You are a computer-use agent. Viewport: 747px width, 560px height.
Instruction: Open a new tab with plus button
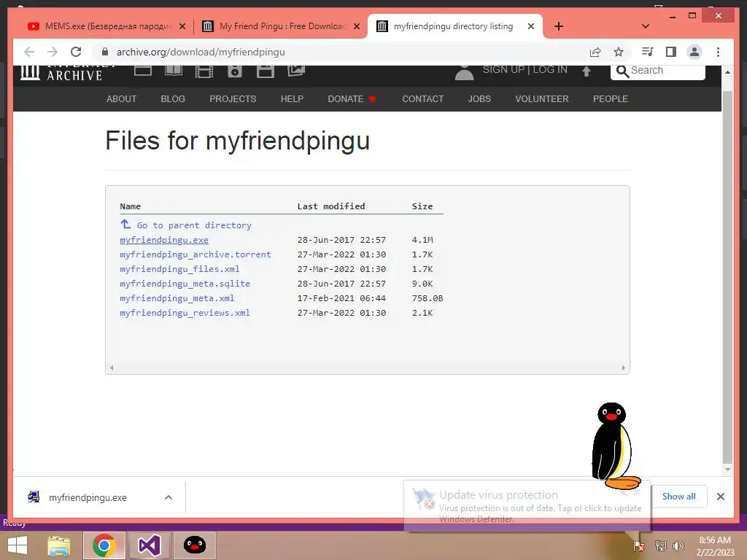coord(559,26)
